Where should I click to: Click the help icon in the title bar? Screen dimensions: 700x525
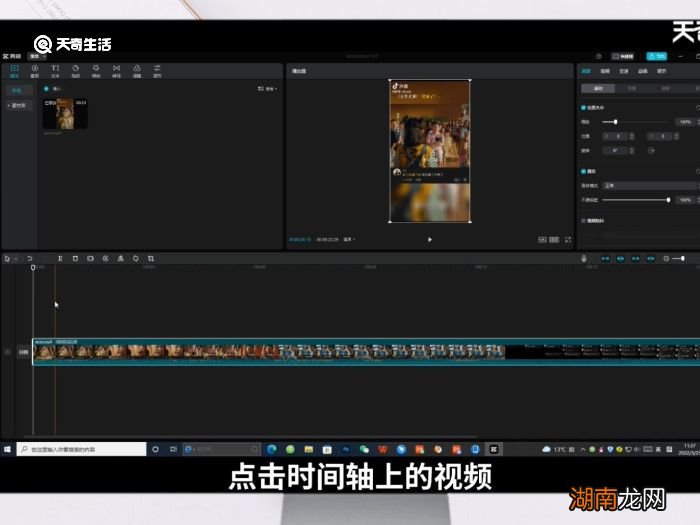coord(599,56)
